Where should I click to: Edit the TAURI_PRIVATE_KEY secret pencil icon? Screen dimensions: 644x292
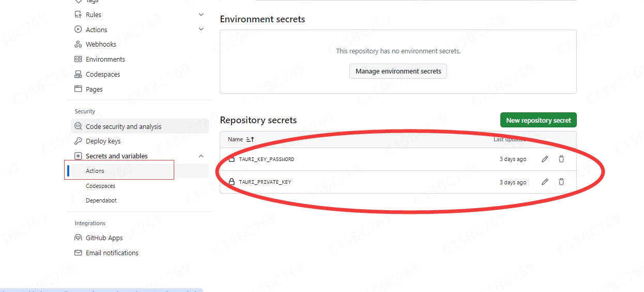545,182
